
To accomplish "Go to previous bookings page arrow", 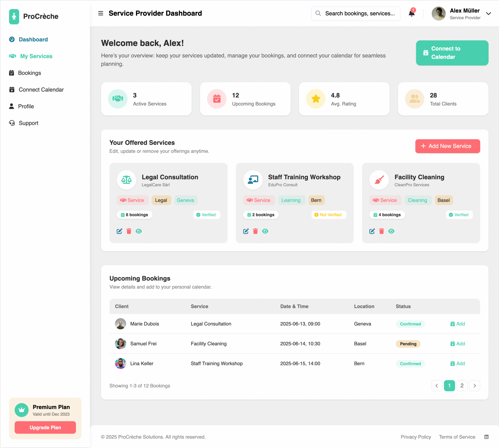I will tap(437, 386).
